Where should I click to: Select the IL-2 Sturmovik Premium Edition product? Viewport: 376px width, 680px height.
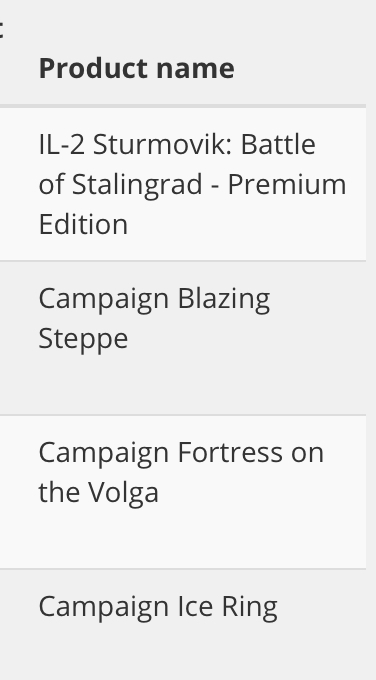[193, 184]
